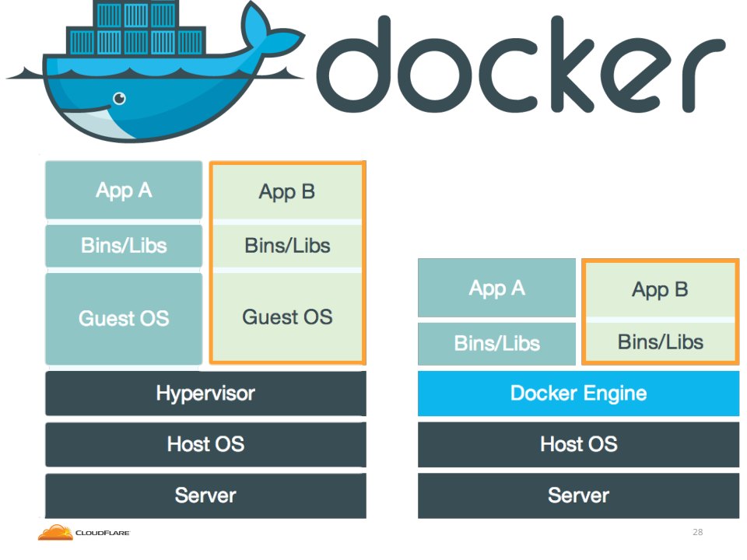Click 'Server' bar in the Docker diagram
This screenshot has width=747, height=560.
[578, 495]
